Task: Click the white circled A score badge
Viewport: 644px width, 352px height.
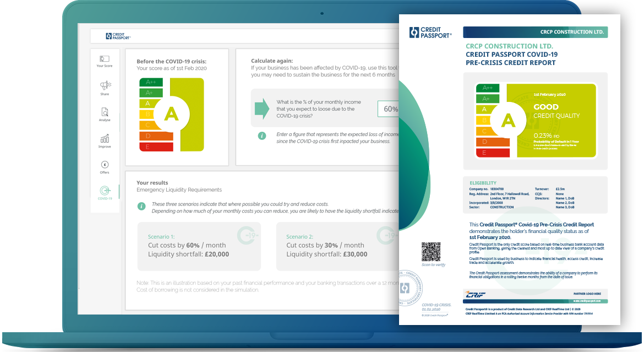Action: click(171, 114)
